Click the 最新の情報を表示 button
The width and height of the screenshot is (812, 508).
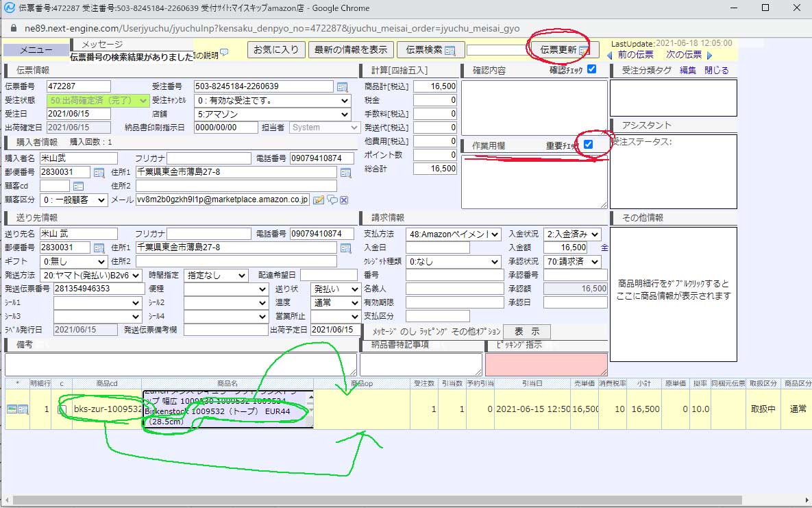click(351, 50)
